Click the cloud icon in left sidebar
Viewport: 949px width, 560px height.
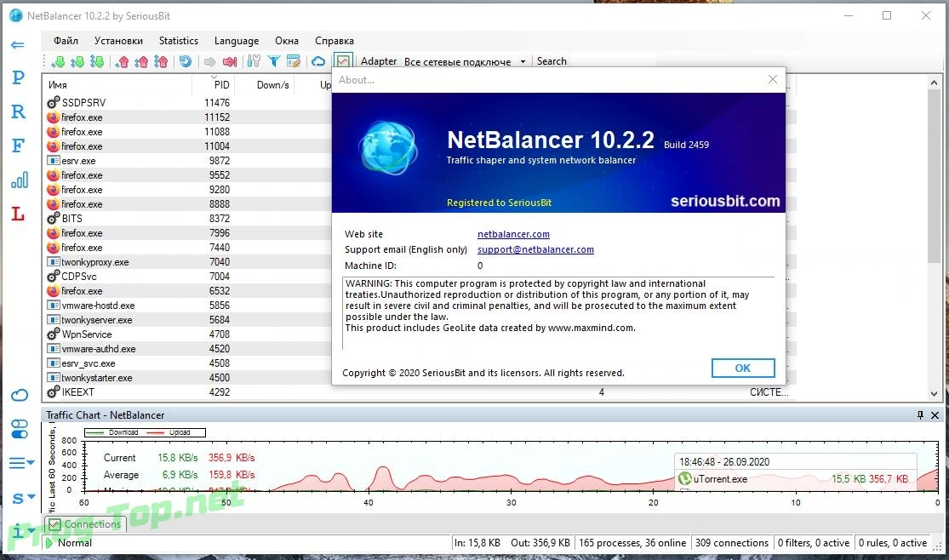20,396
